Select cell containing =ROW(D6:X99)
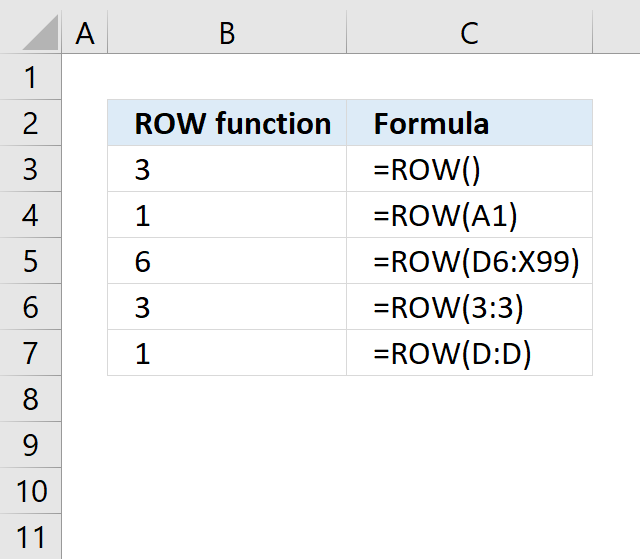 pos(469,261)
